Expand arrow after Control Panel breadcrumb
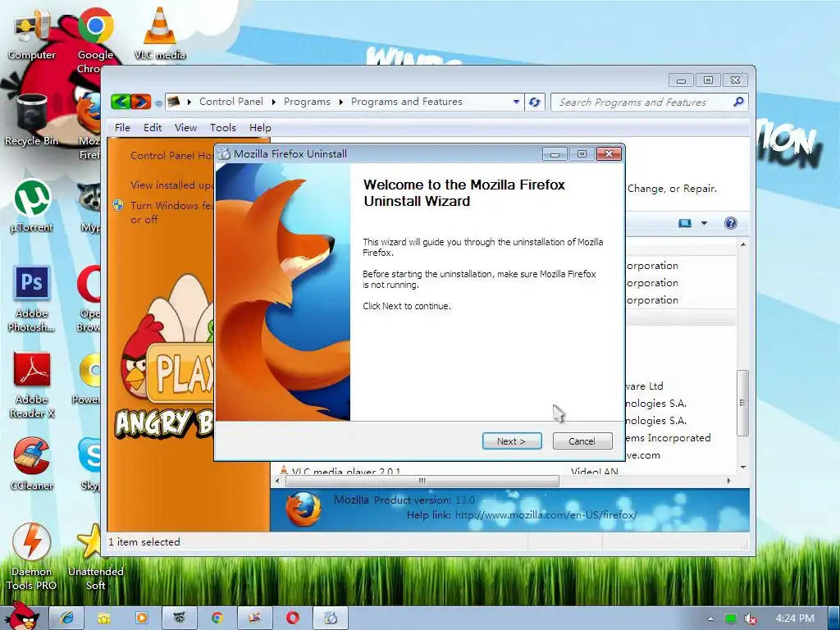 point(273,102)
